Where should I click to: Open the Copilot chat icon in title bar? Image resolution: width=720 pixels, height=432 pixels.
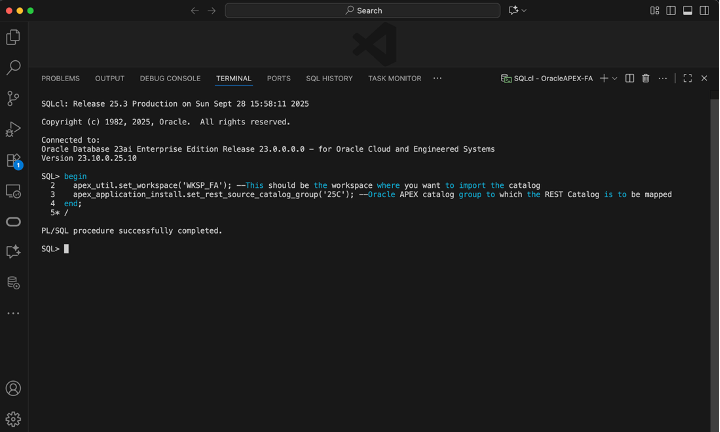point(513,10)
